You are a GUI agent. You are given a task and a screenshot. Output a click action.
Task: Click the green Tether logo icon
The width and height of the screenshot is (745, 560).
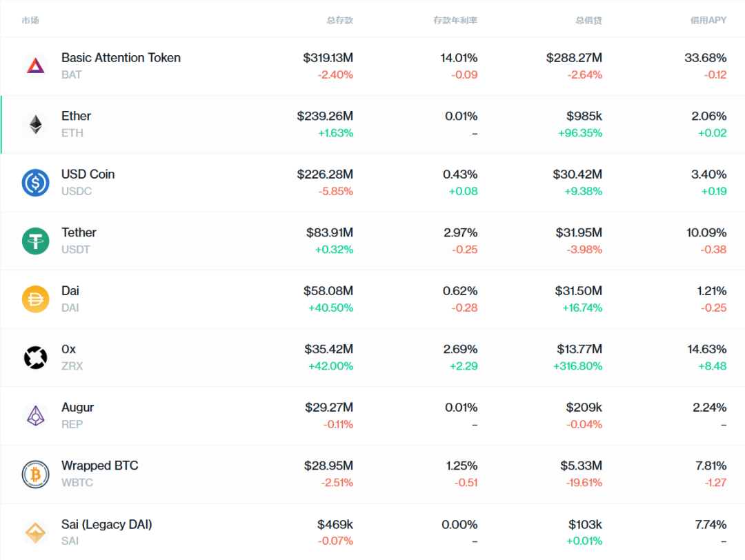tap(35, 241)
